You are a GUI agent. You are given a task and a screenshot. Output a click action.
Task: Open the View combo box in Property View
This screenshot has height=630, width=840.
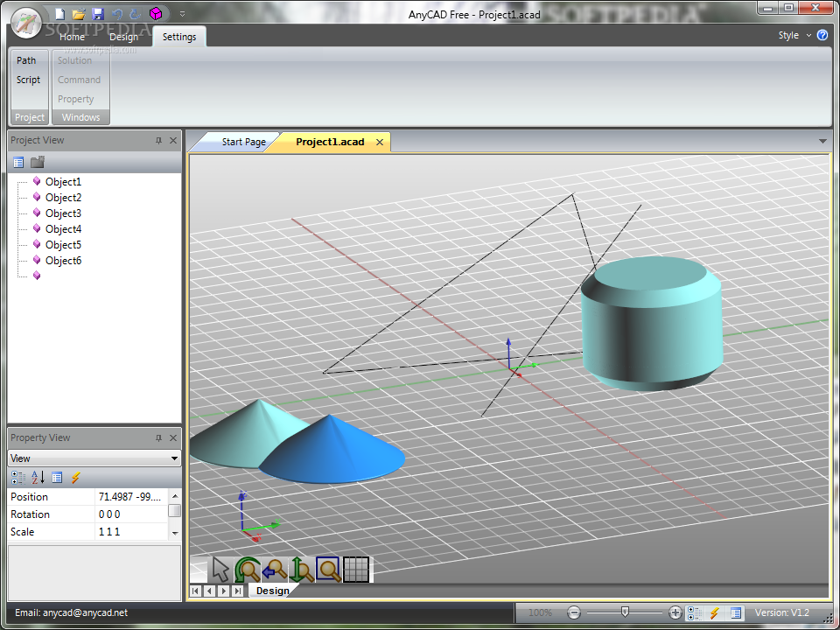click(94, 458)
